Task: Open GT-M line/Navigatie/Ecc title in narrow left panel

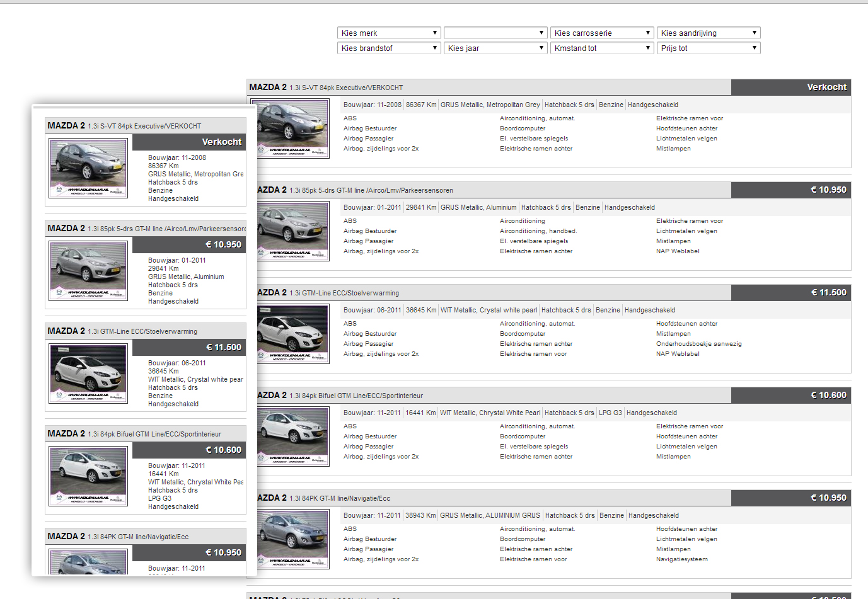Action: pyautogui.click(x=118, y=537)
